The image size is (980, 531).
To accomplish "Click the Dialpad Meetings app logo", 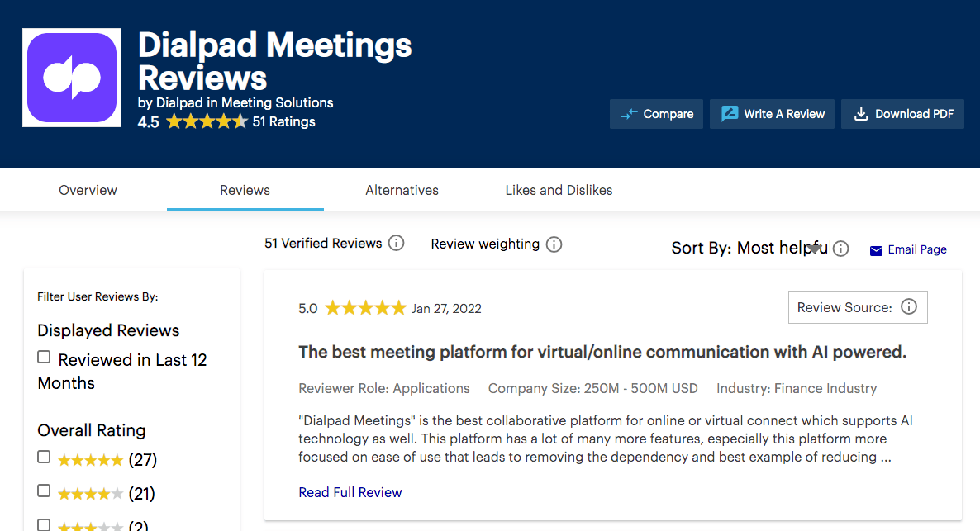I will pos(71,77).
